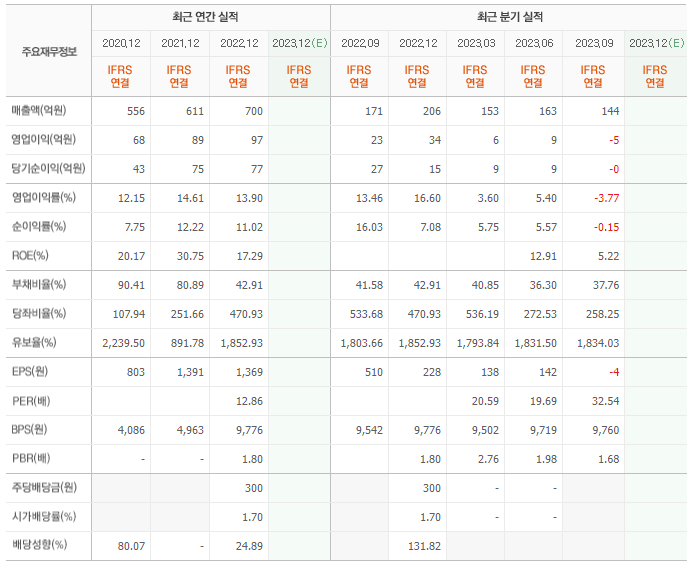Click the 1,391 EPS value
The height and width of the screenshot is (566, 697).
pos(190,372)
